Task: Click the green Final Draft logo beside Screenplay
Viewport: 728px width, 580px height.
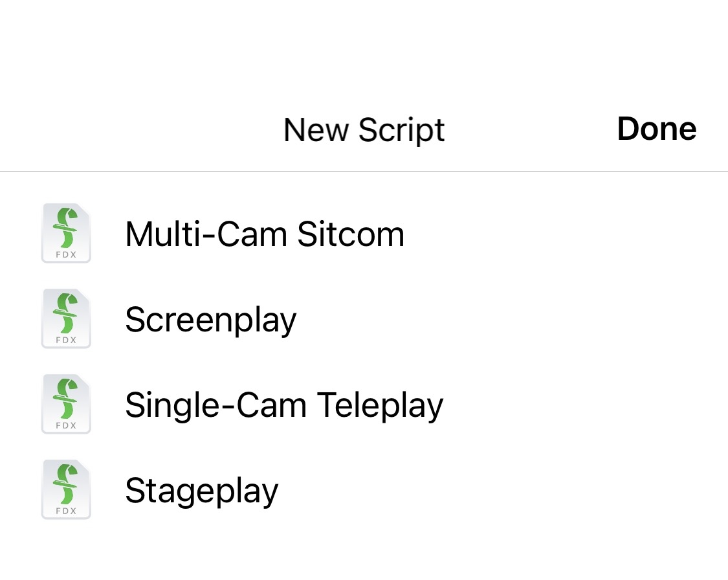Action: coord(65,313)
